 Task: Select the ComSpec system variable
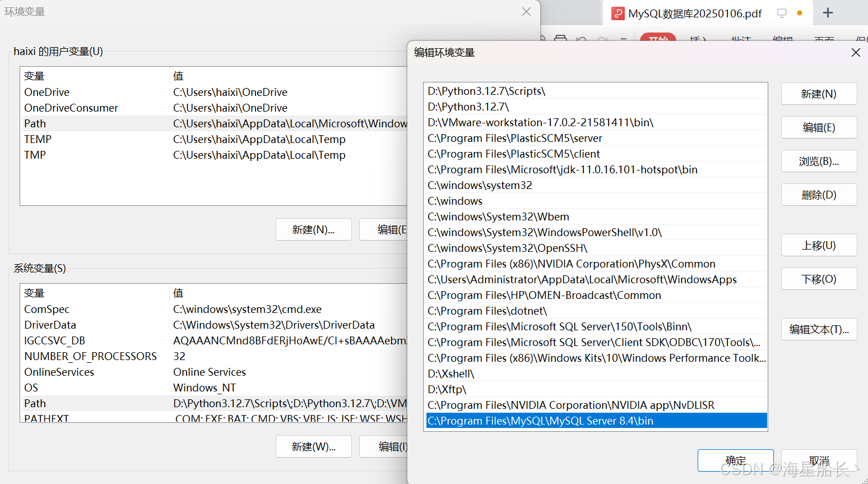click(x=214, y=309)
